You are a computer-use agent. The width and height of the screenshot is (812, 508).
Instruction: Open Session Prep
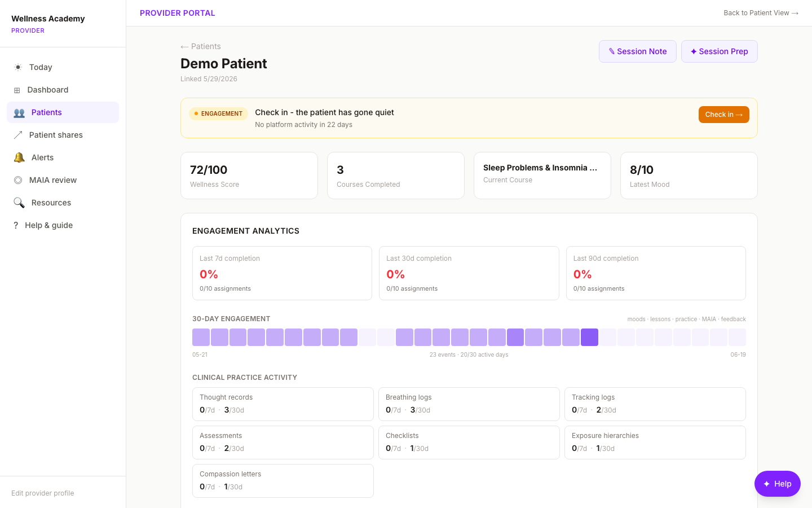(x=719, y=51)
